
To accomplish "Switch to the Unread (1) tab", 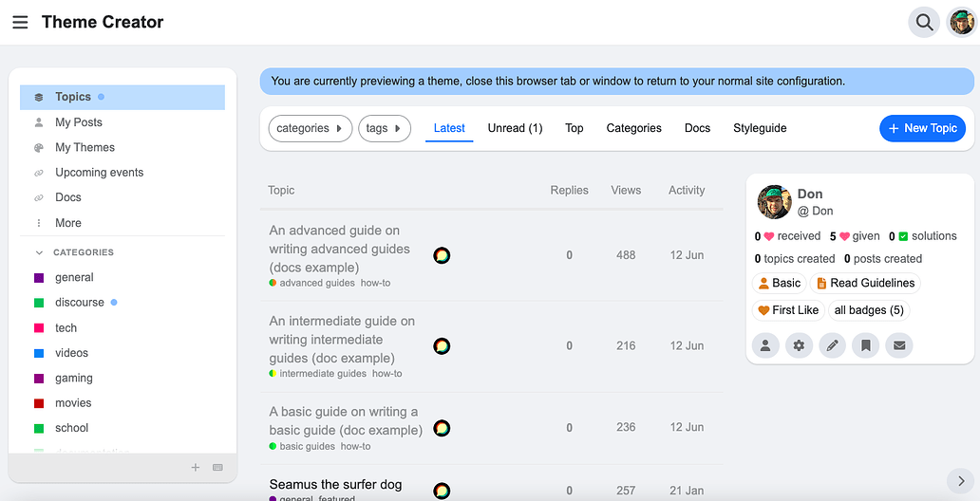I will point(515,128).
